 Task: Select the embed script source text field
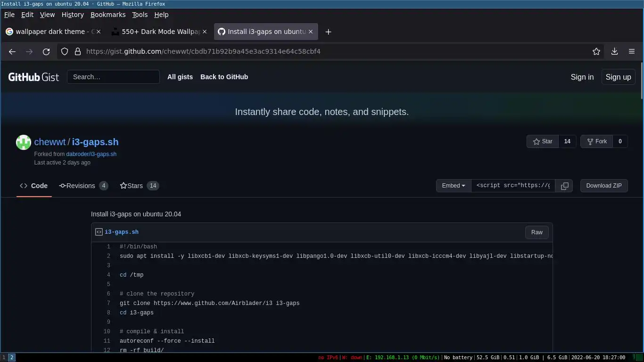(513, 186)
